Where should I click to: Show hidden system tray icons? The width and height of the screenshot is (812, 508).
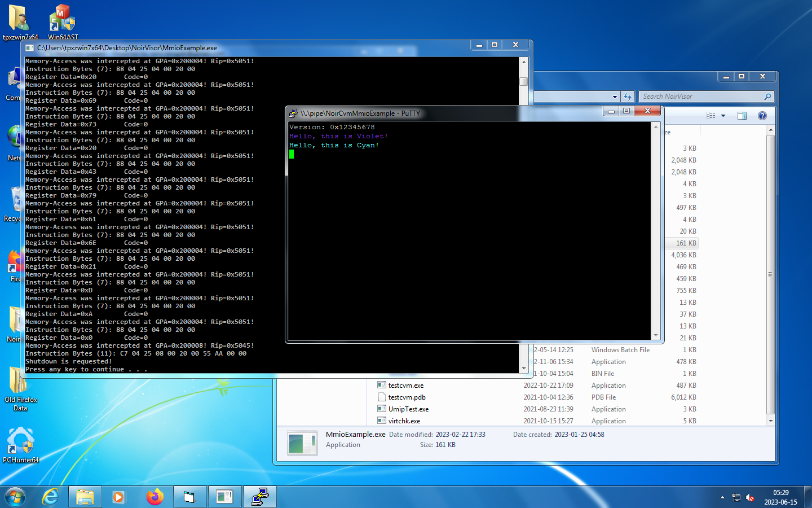[x=722, y=497]
